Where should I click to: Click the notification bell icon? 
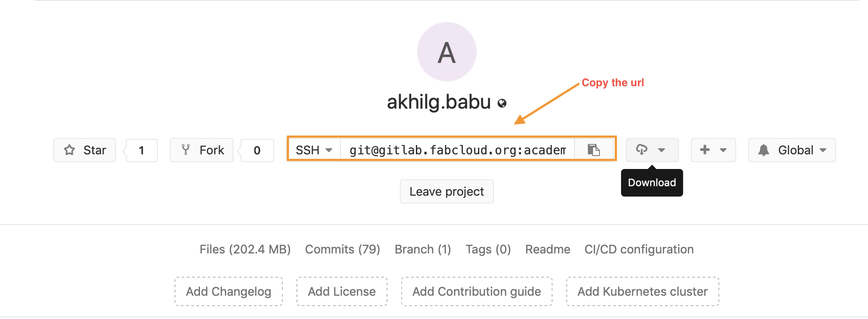click(764, 150)
